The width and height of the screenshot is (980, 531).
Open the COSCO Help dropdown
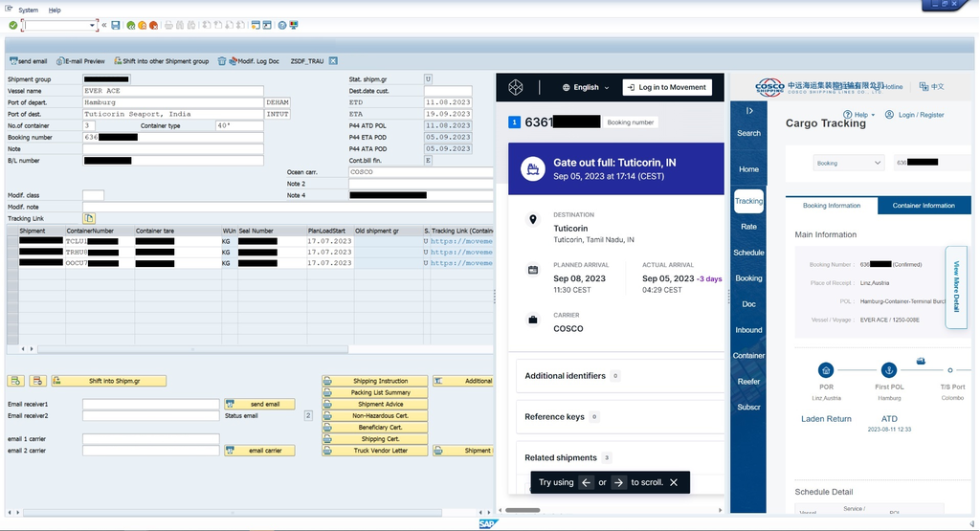858,115
